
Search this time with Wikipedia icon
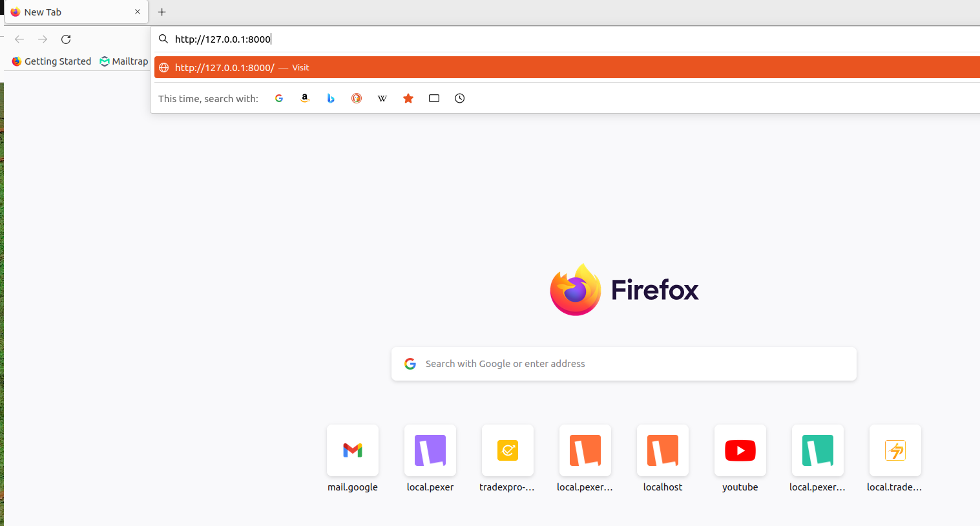point(382,98)
